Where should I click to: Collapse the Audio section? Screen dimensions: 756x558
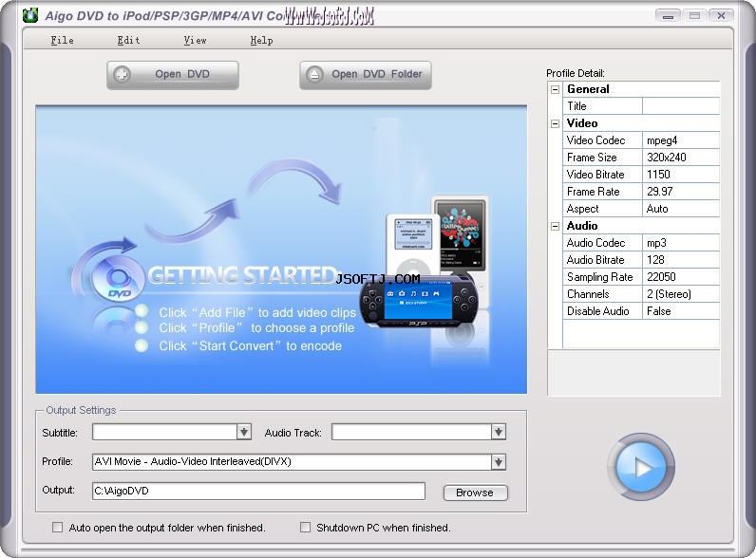coord(555,226)
